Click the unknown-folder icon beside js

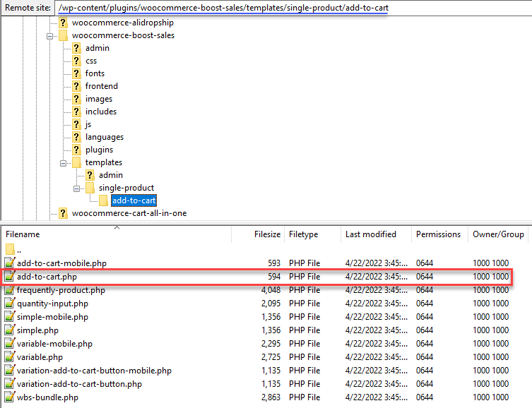[x=76, y=124]
